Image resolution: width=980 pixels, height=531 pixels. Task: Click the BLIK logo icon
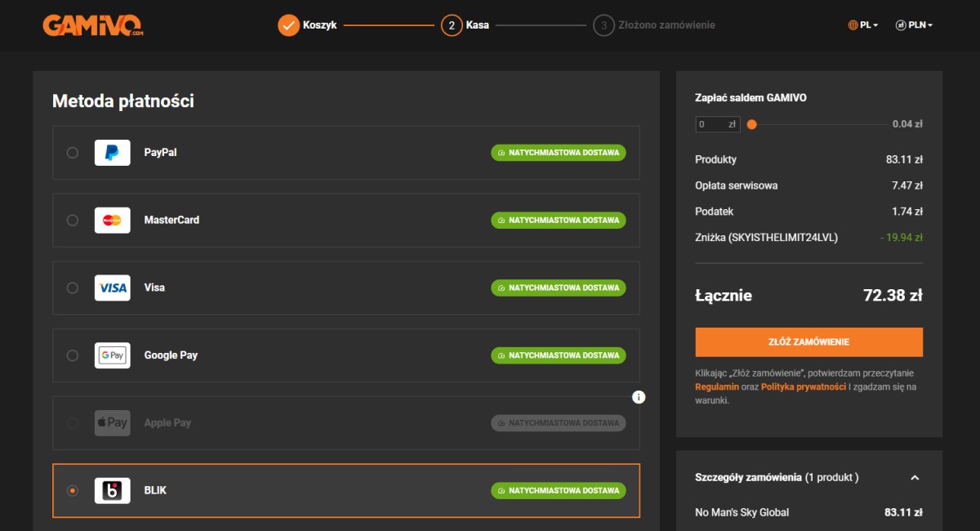(112, 491)
